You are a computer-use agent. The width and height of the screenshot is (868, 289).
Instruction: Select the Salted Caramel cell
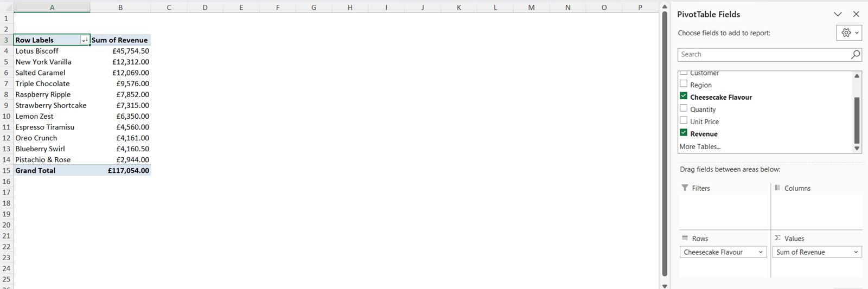(x=52, y=73)
